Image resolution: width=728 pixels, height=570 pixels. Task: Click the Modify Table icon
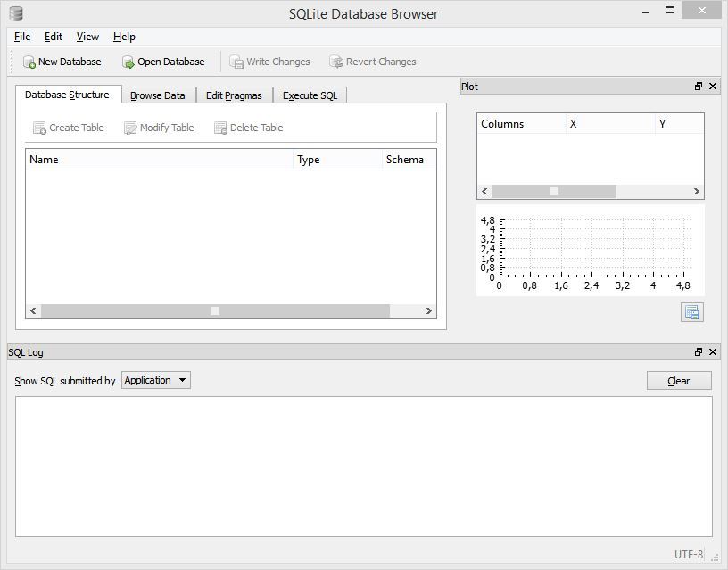coord(130,128)
